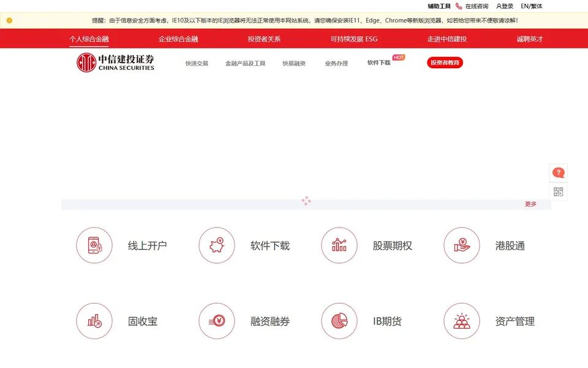
Task: Click the 固收宝 chart icon
Action: [x=94, y=321]
